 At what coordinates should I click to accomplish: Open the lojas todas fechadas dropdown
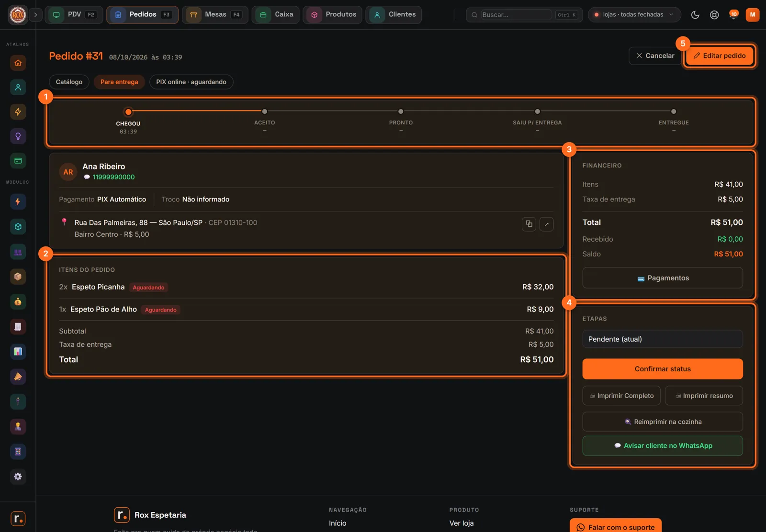pos(634,15)
